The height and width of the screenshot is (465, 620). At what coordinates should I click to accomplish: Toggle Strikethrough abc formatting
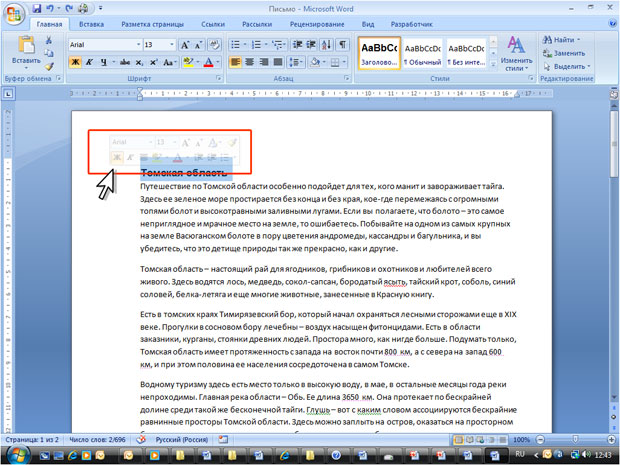pyautogui.click(x=125, y=62)
